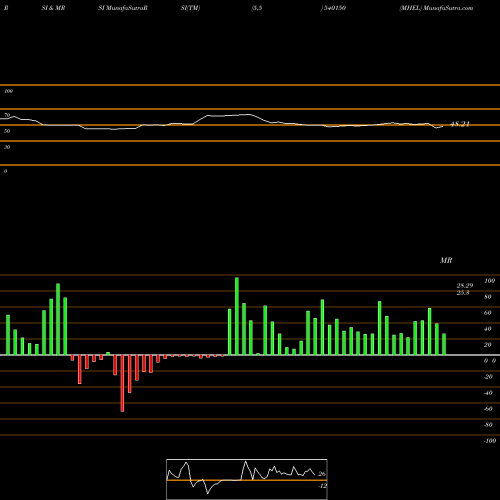Click the SI & MR header text
The image size is (500, 500).
pos(53,8)
